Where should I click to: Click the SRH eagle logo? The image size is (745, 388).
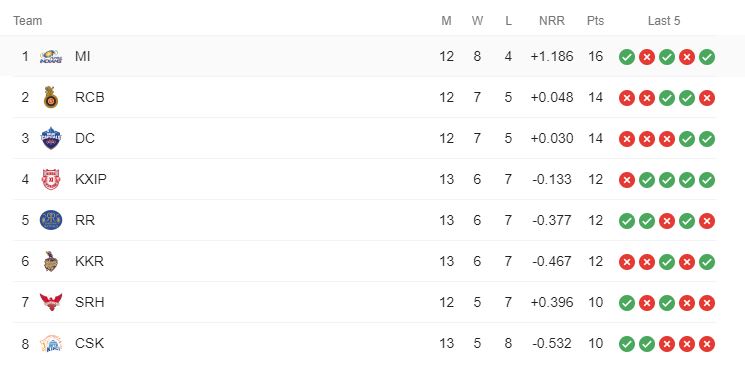click(51, 302)
